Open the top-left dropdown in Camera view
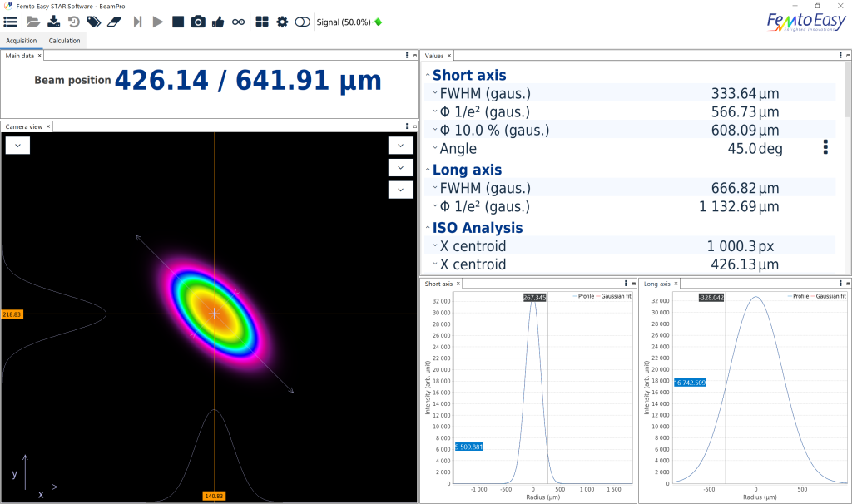 (17, 146)
